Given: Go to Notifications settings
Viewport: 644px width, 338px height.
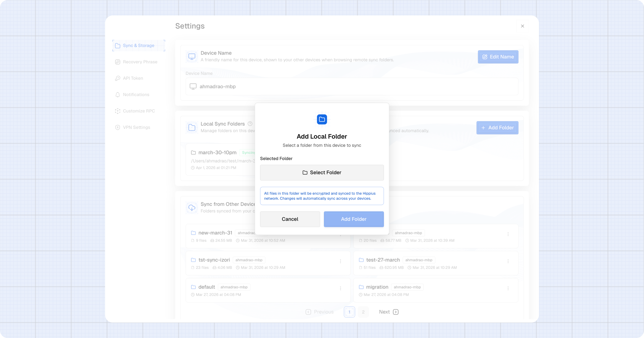Looking at the screenshot, I should coord(136,95).
